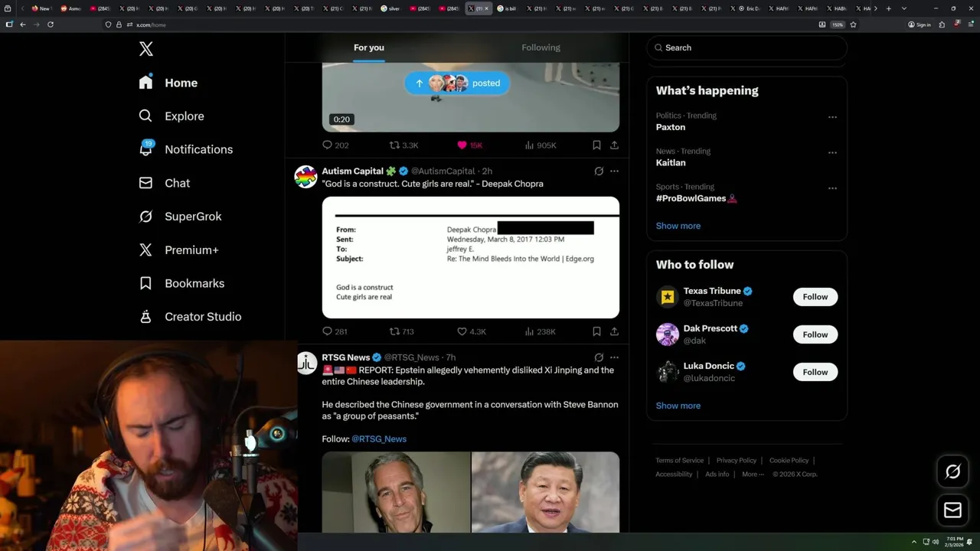Follow Texas Tribune
This screenshot has width=980, height=551.
pyautogui.click(x=815, y=297)
